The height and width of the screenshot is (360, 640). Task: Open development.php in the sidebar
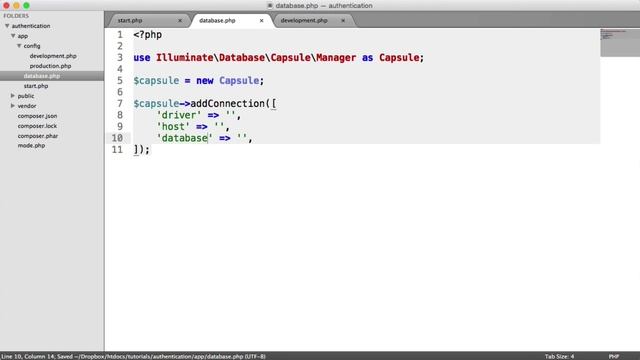tap(53, 56)
